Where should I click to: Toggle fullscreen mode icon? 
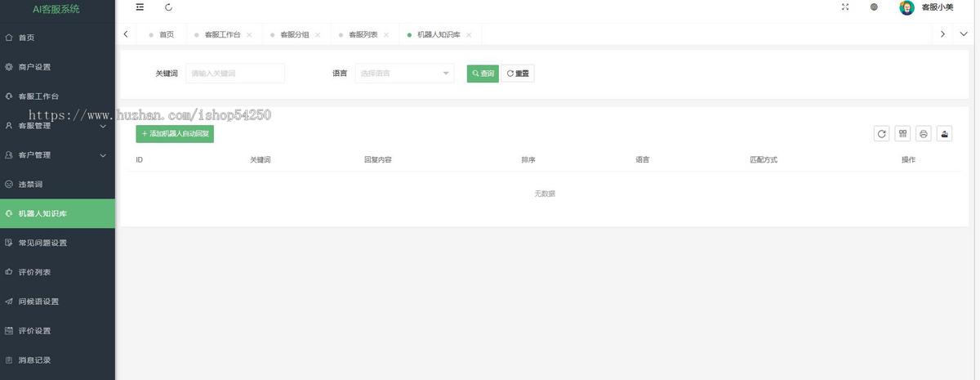click(x=845, y=7)
